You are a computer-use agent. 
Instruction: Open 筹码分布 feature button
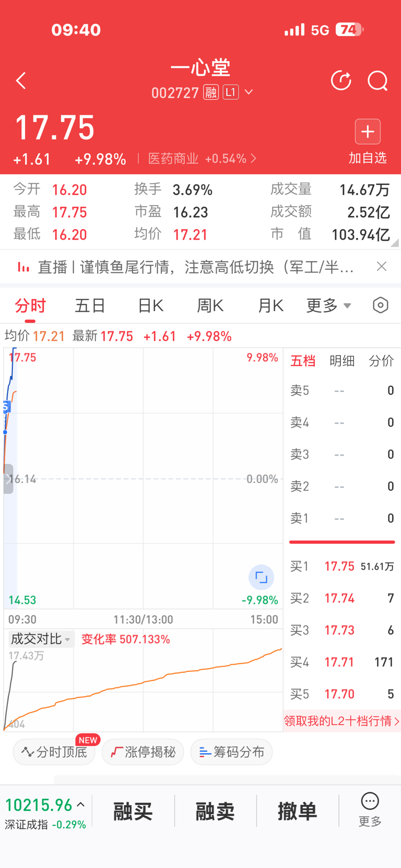[x=231, y=752]
